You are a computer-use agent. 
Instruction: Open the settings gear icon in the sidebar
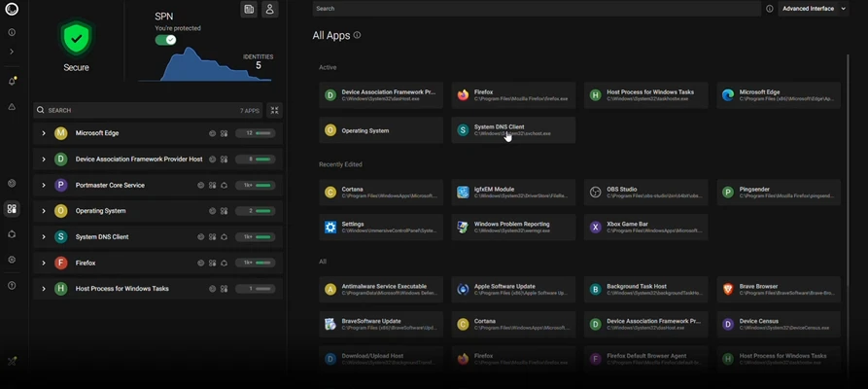12,260
